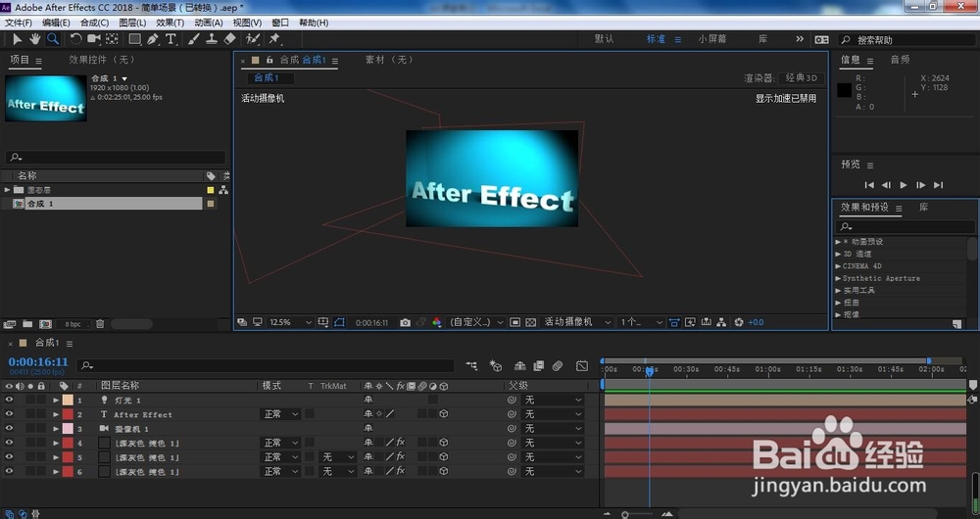
Task: Open the composition flowchart icon in viewer
Action: [x=722, y=322]
